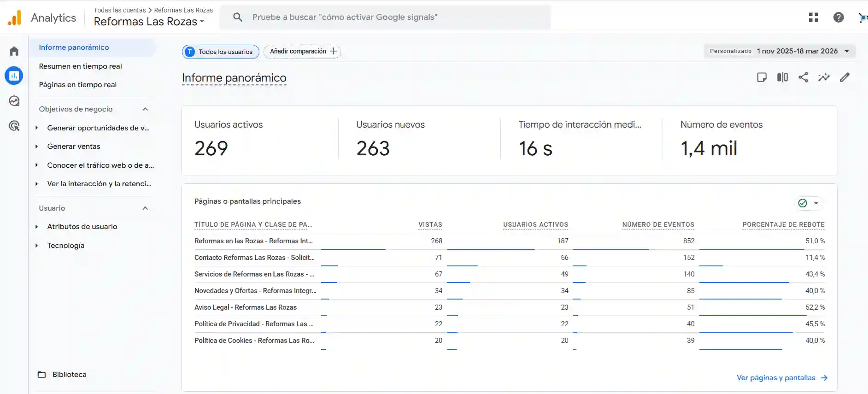Click the VISTAS column header
This screenshot has height=394, width=868.
(430, 225)
